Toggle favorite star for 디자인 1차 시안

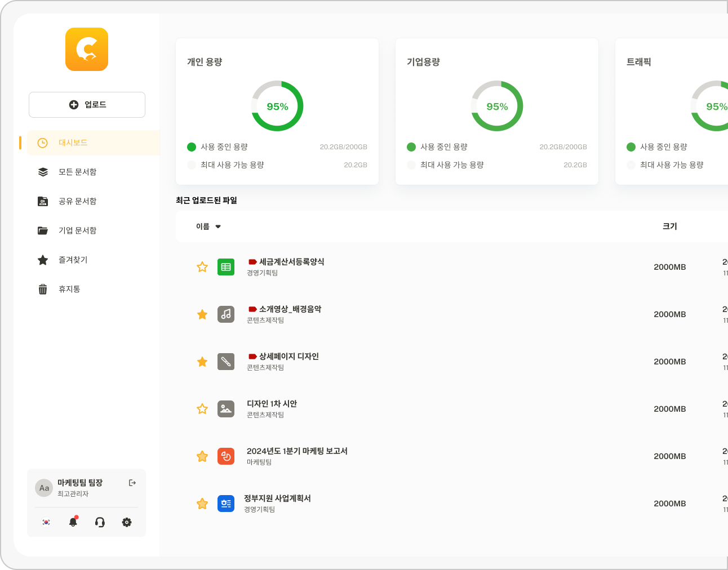(x=202, y=409)
